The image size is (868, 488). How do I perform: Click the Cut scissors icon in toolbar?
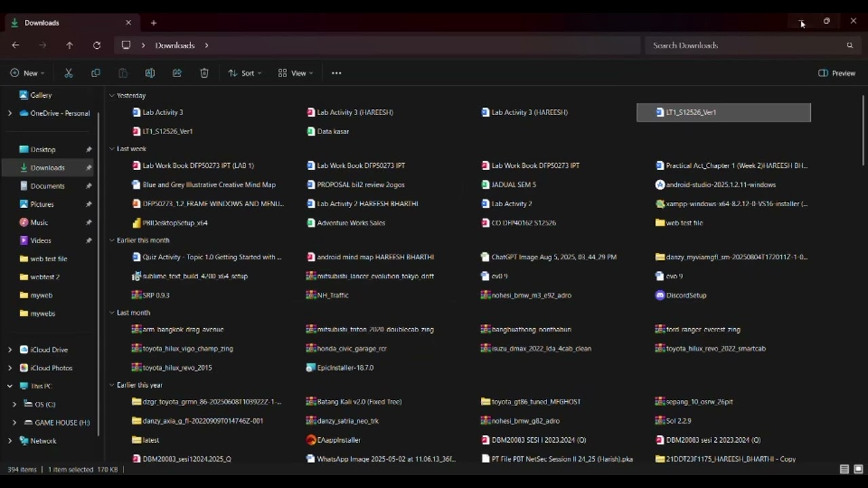click(68, 73)
